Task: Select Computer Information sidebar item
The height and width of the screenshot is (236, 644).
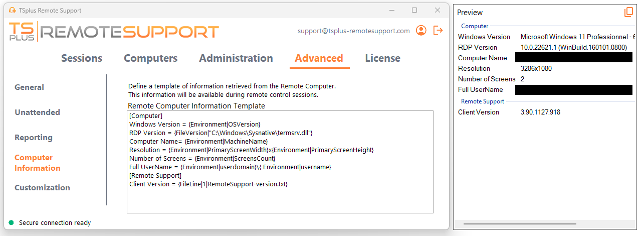Action: click(37, 163)
